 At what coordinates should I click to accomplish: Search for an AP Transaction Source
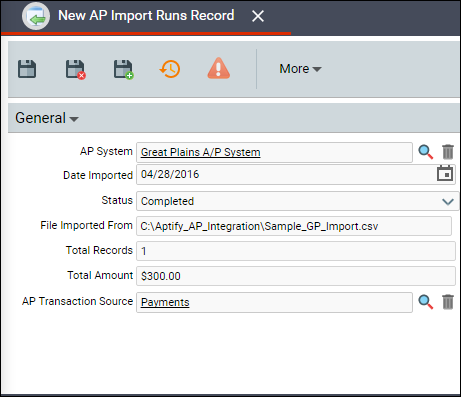pyautogui.click(x=426, y=302)
